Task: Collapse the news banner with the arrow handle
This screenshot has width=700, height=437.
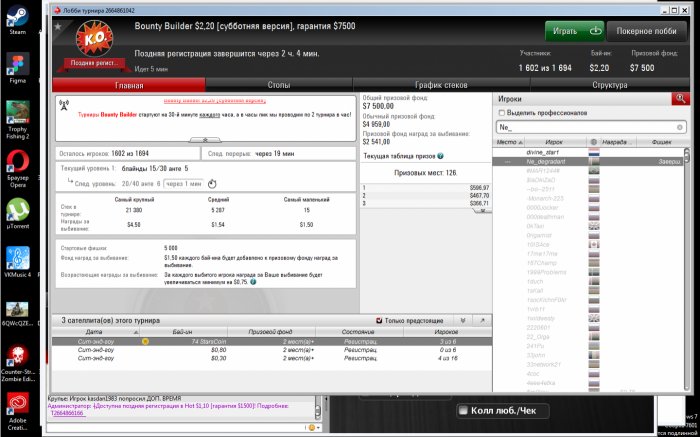Action: click(205, 140)
